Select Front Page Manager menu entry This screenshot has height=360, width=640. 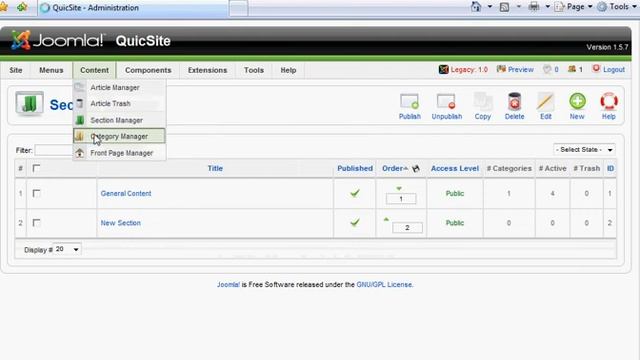[x=120, y=153]
